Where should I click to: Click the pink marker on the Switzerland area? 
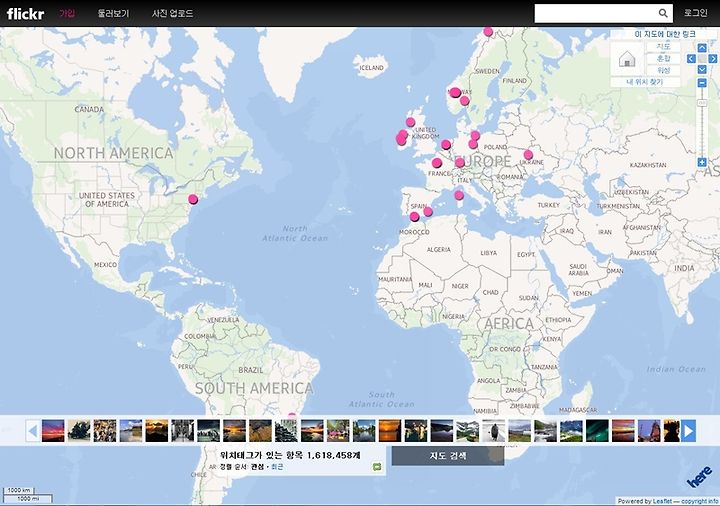click(x=460, y=163)
